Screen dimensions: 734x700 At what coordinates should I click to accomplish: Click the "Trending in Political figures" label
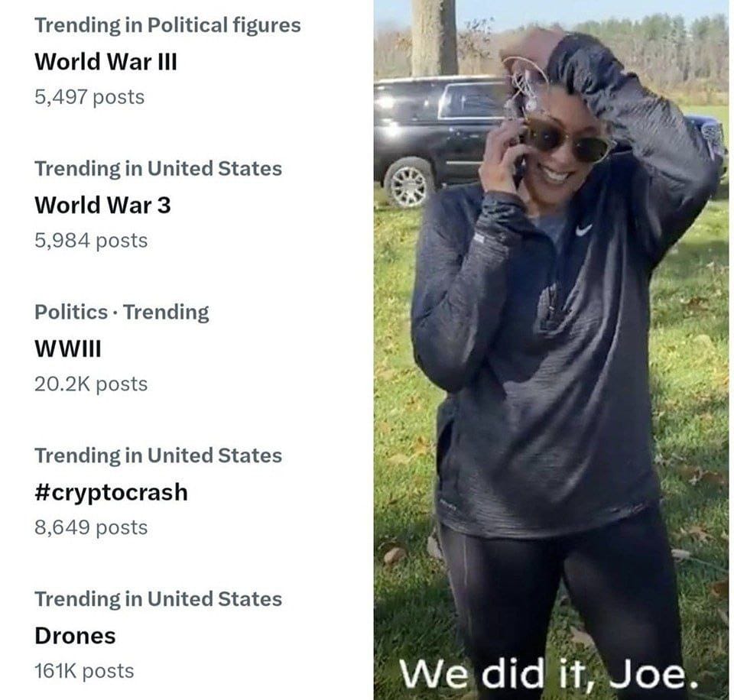point(167,26)
